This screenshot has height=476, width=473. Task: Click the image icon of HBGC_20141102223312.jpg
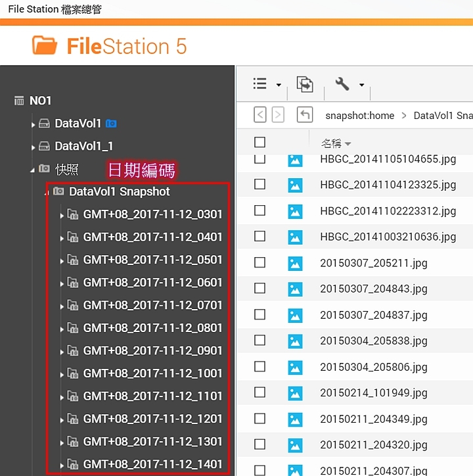295,211
